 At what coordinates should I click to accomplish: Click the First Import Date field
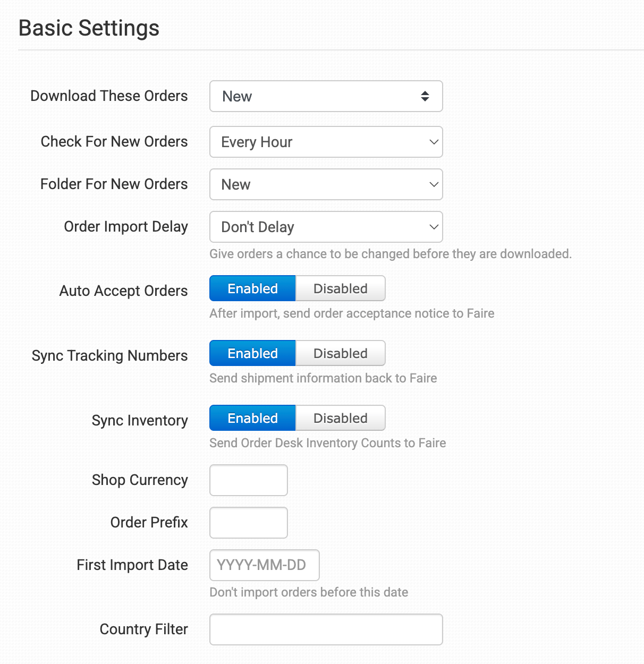(x=265, y=565)
